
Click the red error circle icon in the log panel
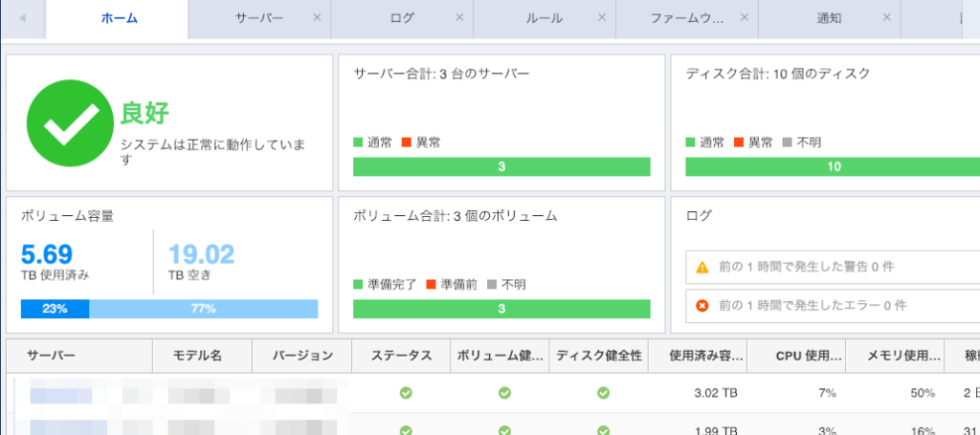pos(702,306)
